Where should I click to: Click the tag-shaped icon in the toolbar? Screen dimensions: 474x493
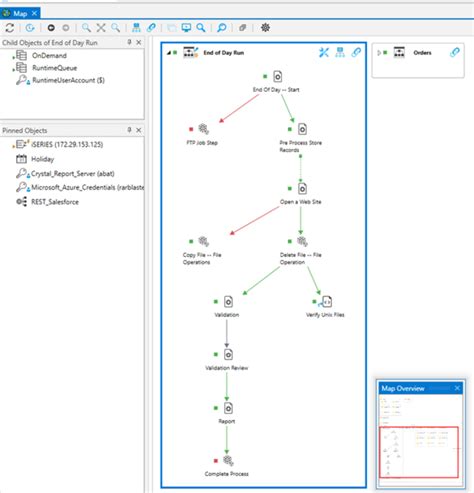click(242, 28)
